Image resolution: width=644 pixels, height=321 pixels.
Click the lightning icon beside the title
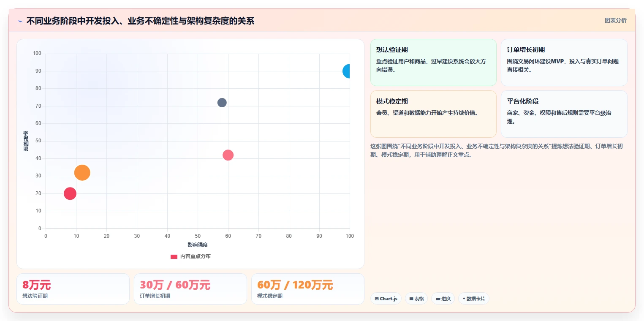(20, 21)
